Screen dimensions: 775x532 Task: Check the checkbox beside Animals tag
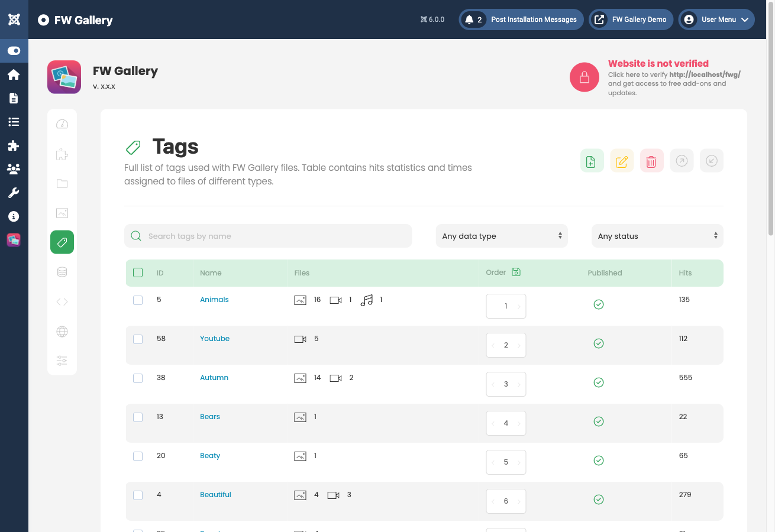point(138,300)
